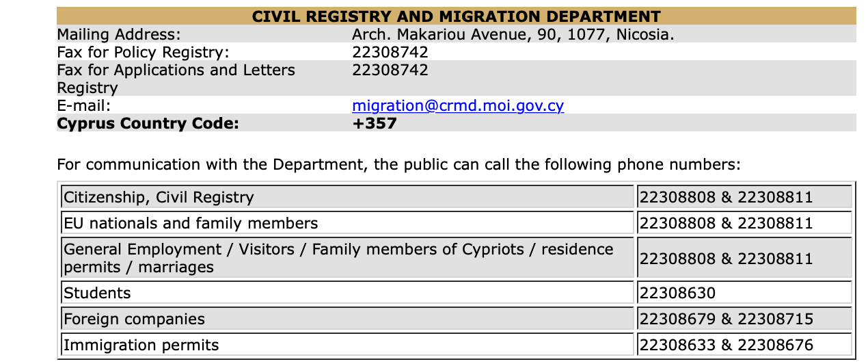Click the +357 country code value

click(x=375, y=124)
